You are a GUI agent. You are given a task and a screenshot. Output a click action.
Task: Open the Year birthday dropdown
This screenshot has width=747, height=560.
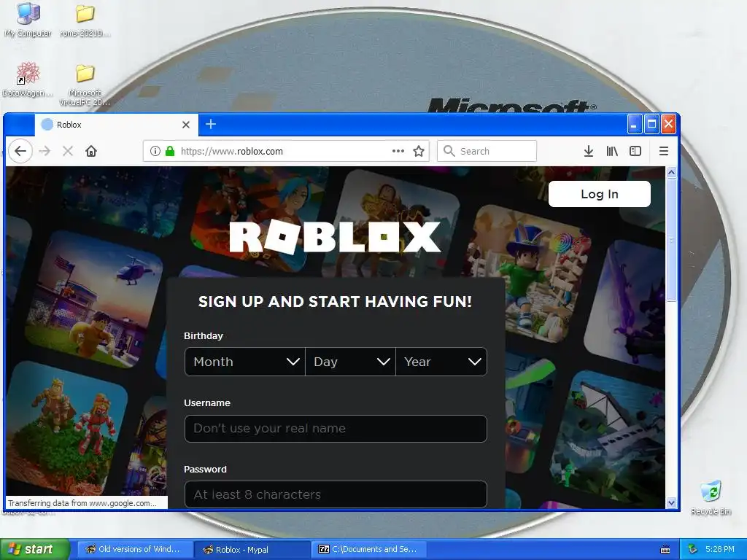pos(441,362)
